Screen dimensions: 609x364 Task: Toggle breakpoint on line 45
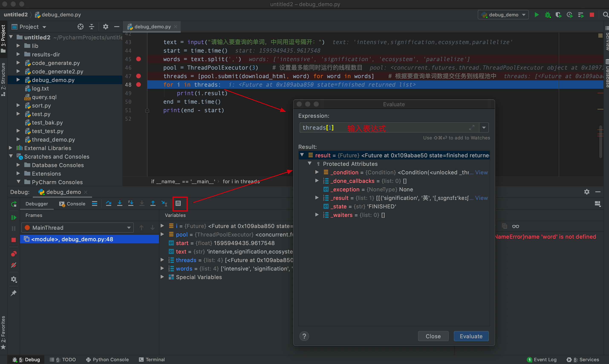139,59
